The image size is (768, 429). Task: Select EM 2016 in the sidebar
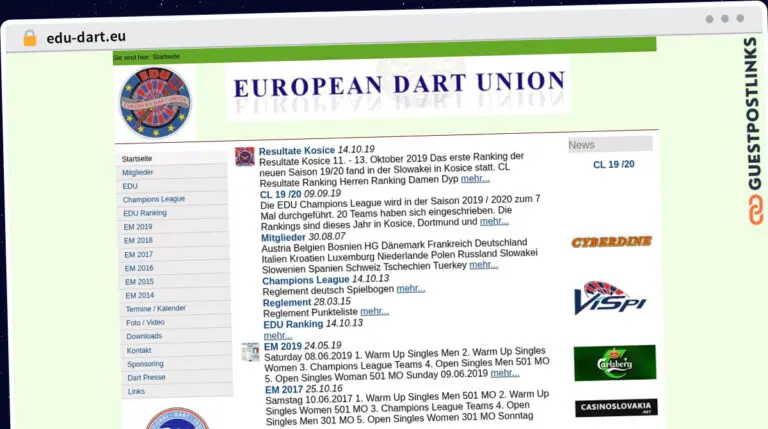coord(139,268)
